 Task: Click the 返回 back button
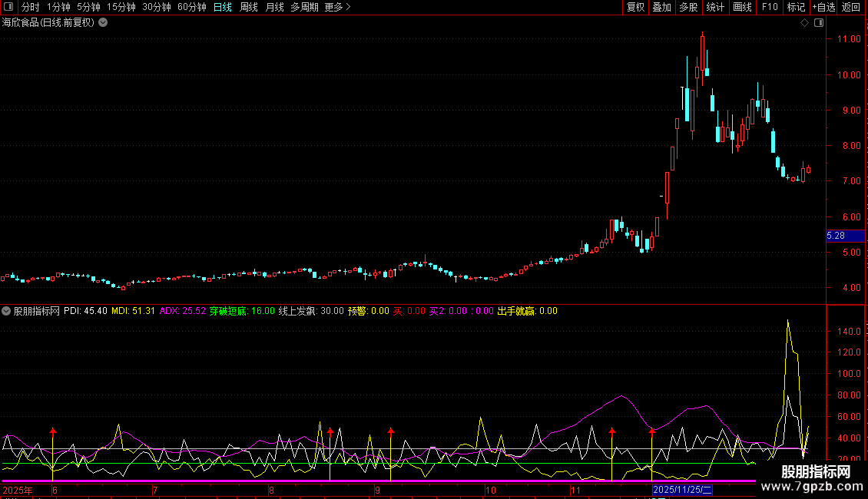[x=851, y=7]
